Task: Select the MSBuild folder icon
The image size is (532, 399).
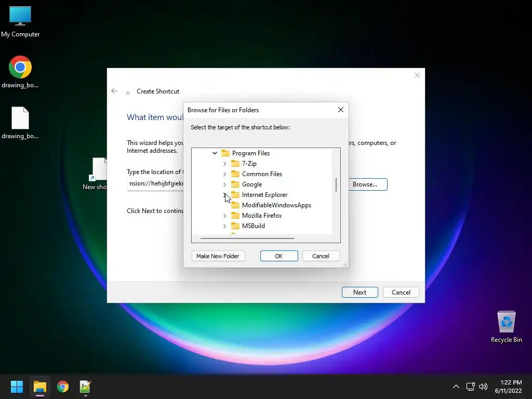Action: (x=235, y=226)
